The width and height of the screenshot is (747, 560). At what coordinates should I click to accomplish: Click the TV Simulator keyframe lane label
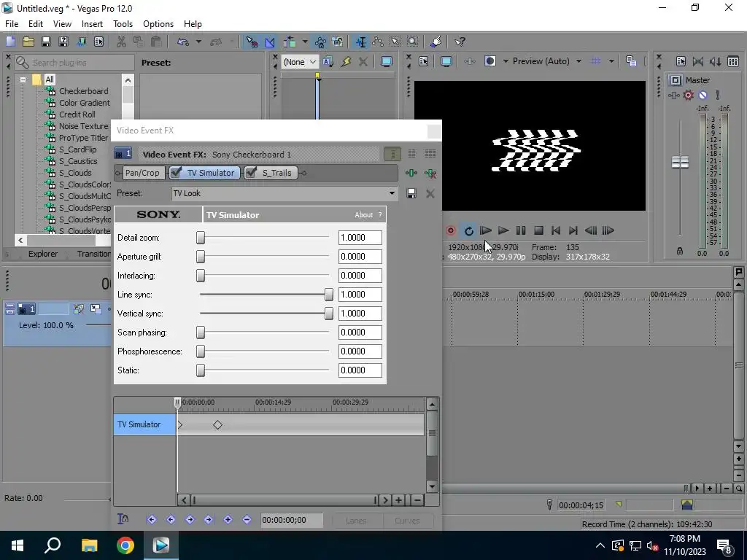coord(145,424)
